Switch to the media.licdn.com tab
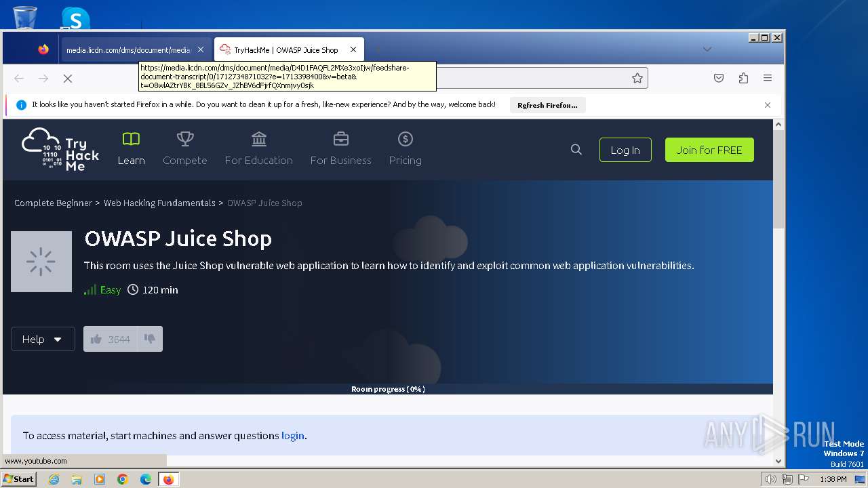The image size is (868, 488). [128, 49]
